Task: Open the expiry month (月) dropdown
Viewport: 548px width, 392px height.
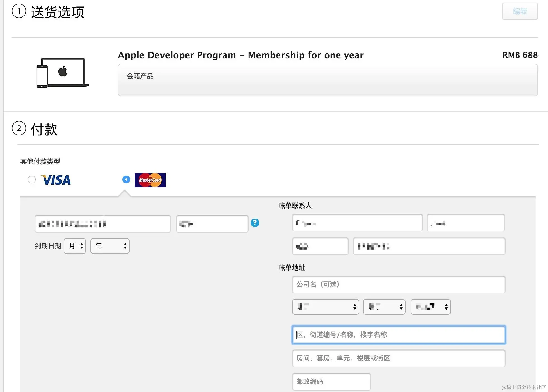Action: coord(75,246)
